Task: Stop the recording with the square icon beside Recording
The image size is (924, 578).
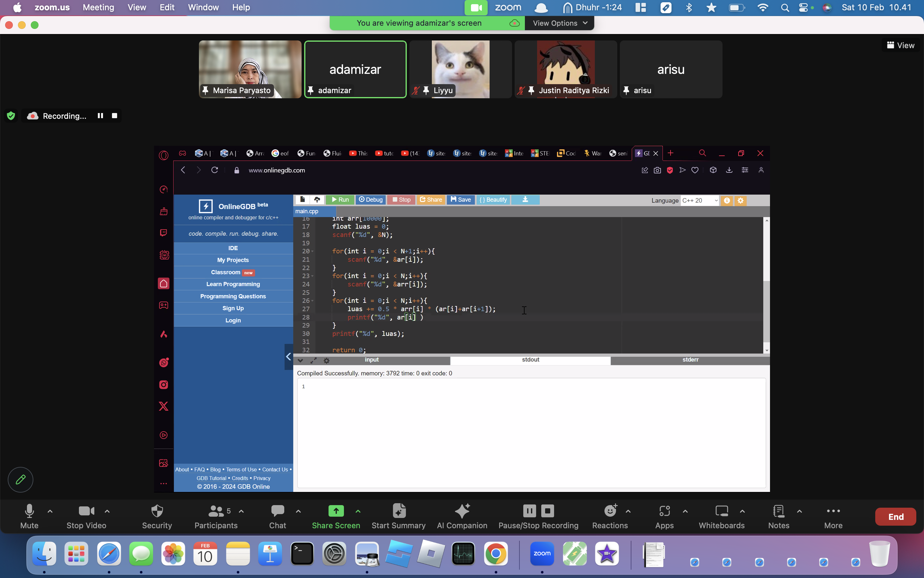Action: (114, 116)
